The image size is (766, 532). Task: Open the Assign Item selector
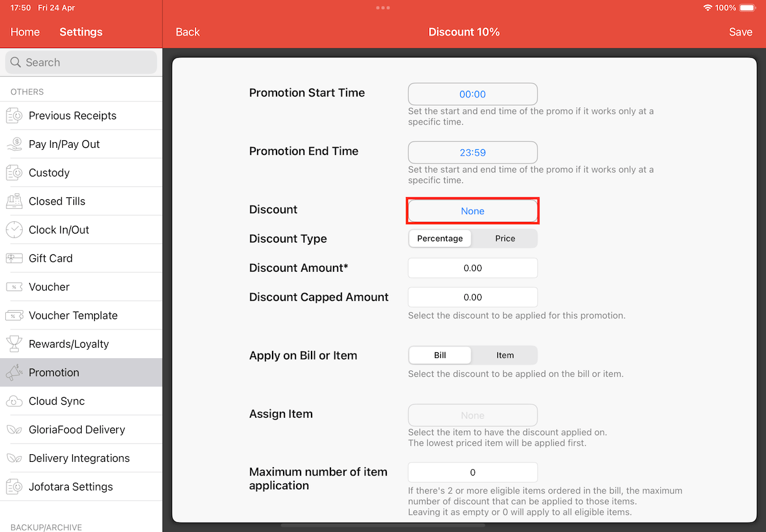coord(473,415)
